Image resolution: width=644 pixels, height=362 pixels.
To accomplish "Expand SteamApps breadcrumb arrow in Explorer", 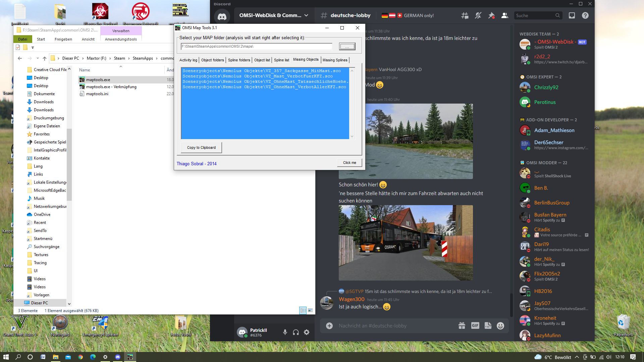I will pyautogui.click(x=157, y=58).
